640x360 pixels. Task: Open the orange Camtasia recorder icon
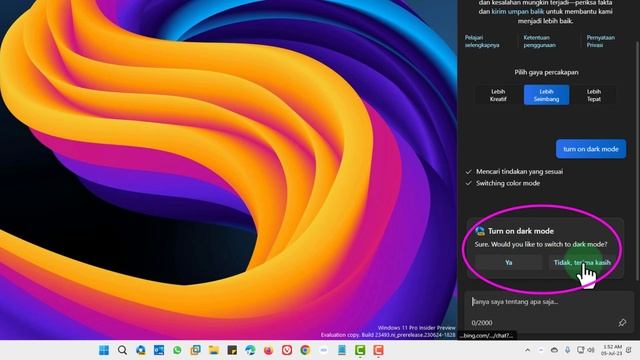tap(378, 350)
